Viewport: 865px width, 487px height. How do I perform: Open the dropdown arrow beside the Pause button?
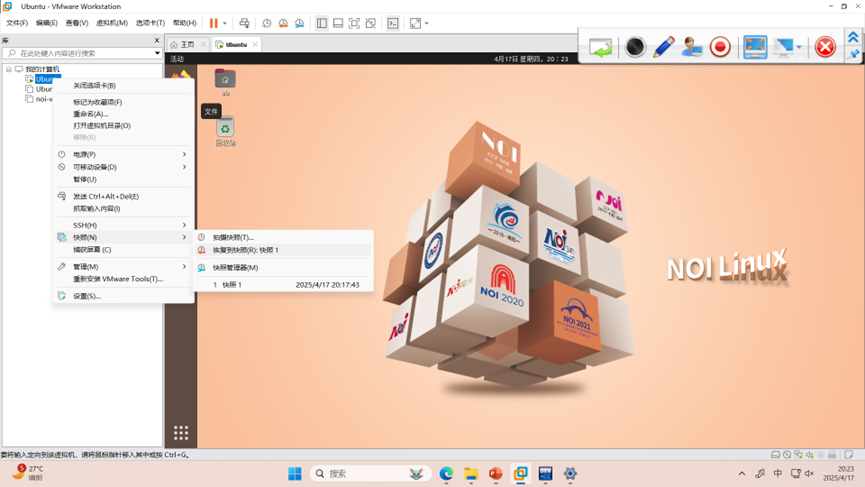225,23
